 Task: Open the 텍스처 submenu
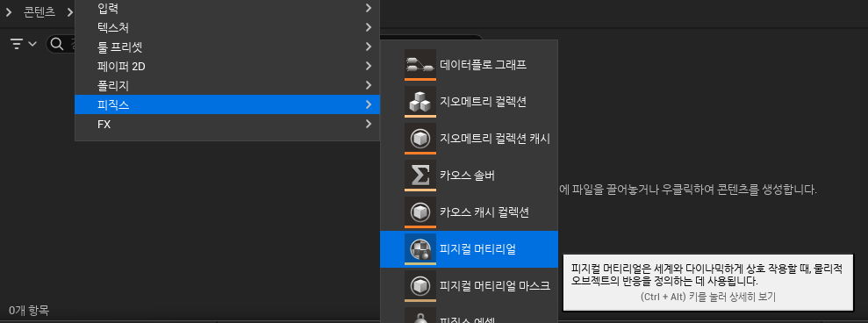(x=227, y=27)
